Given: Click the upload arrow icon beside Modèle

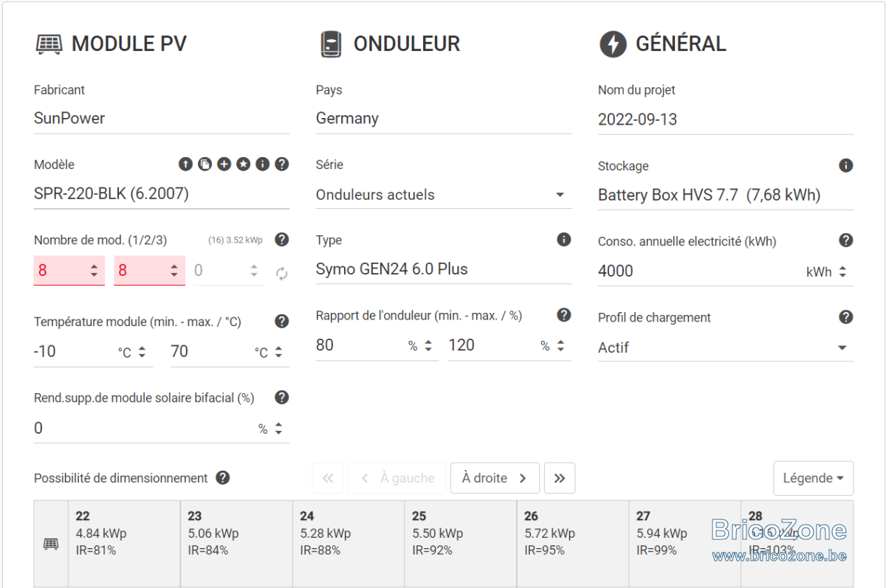Looking at the screenshot, I should (x=186, y=165).
